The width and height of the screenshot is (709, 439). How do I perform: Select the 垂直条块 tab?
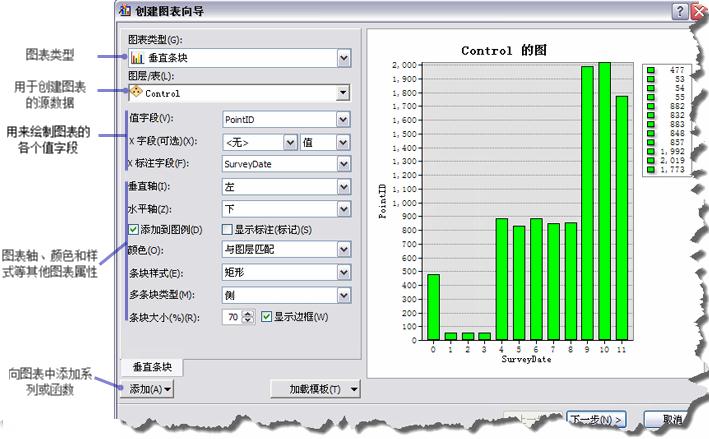pos(152,367)
